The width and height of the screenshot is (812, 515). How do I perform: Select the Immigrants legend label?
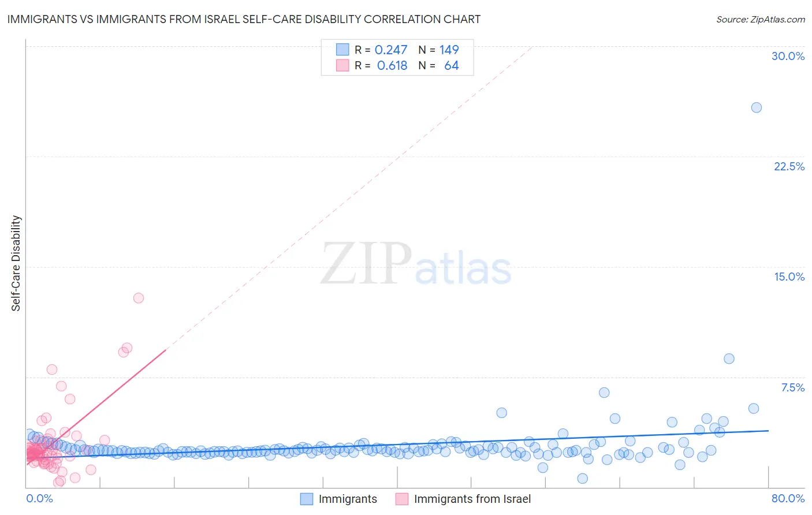pyautogui.click(x=348, y=499)
